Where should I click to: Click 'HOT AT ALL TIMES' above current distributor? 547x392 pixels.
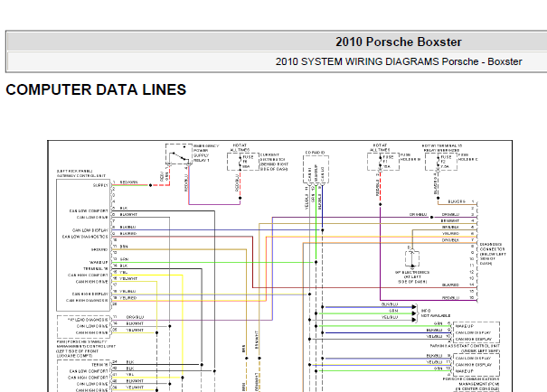pyautogui.click(x=240, y=147)
